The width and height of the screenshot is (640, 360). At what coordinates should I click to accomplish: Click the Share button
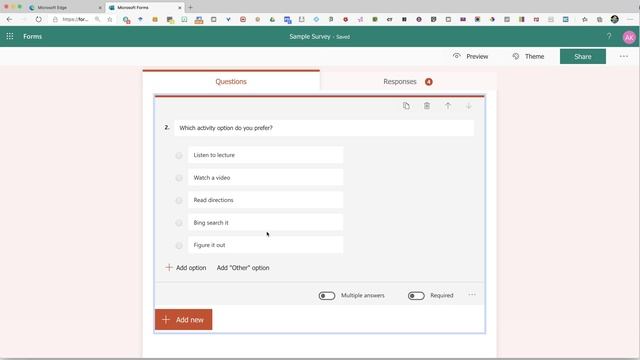point(583,56)
